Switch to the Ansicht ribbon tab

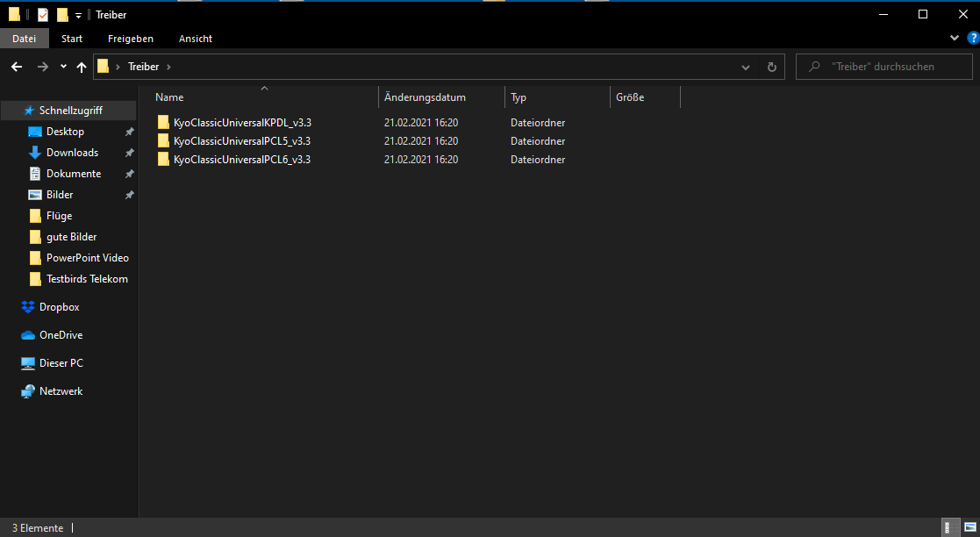[196, 39]
